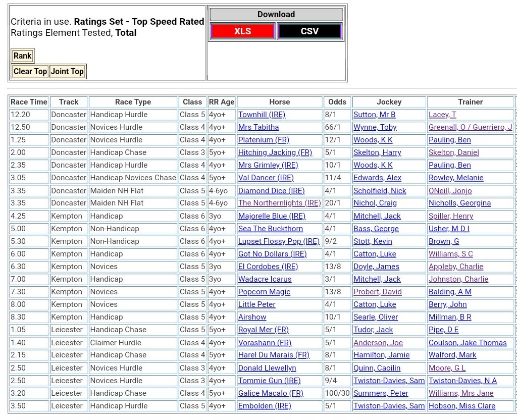
Task: Download the ratings as CSV
Action: 309,31
